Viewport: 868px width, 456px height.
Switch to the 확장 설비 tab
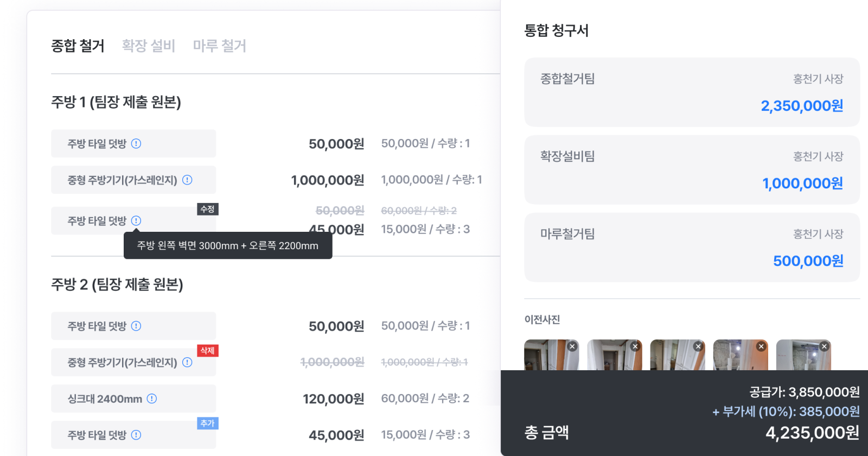149,46
